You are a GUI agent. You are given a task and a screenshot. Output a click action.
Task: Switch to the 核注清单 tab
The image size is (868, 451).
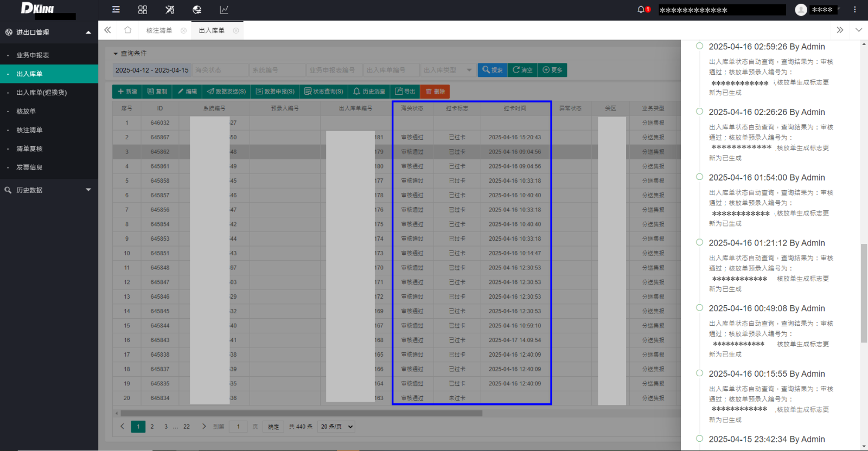coord(159,31)
